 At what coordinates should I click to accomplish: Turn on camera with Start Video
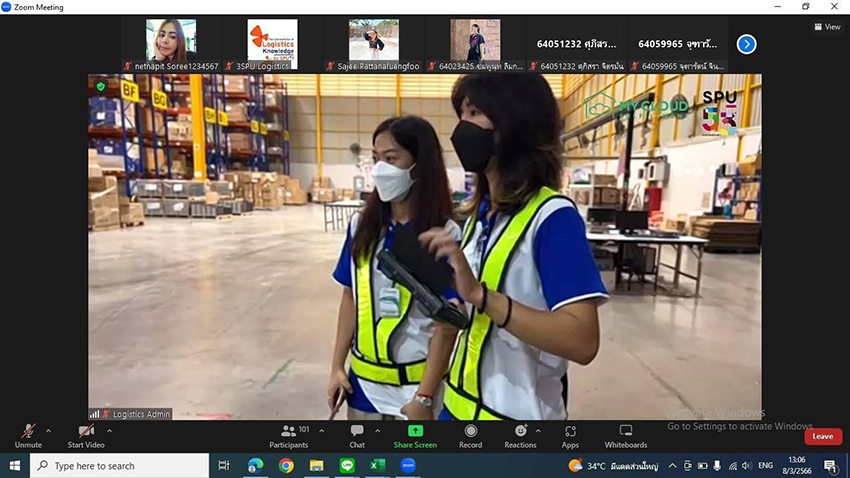point(86,436)
